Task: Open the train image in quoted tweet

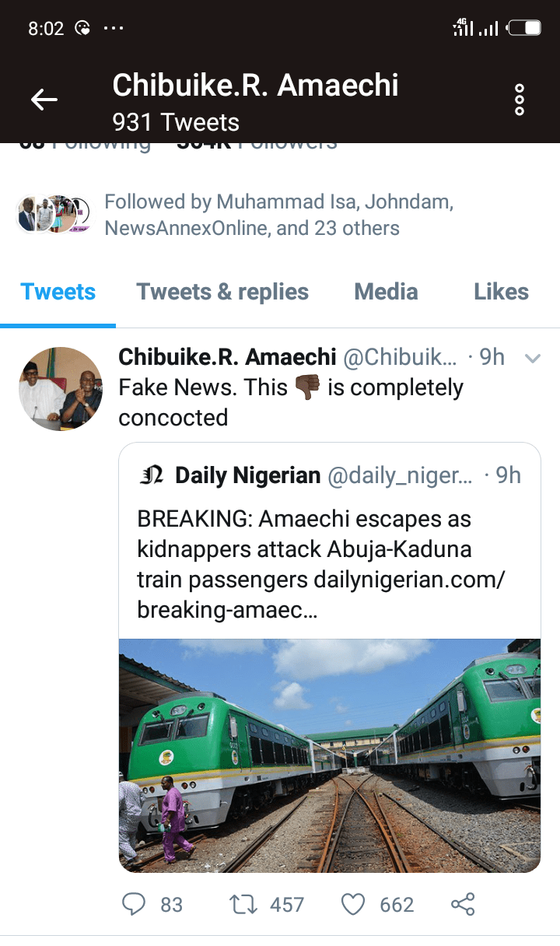Action: (330, 755)
